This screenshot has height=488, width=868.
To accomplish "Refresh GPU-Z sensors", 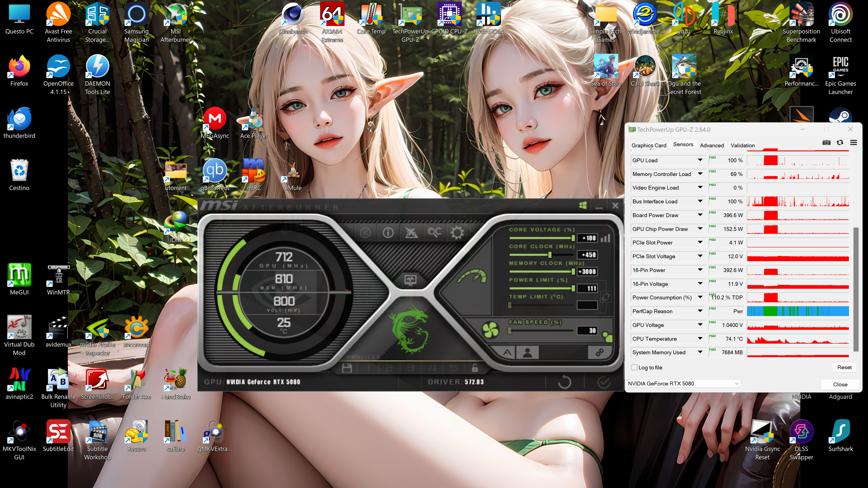I will (x=840, y=143).
